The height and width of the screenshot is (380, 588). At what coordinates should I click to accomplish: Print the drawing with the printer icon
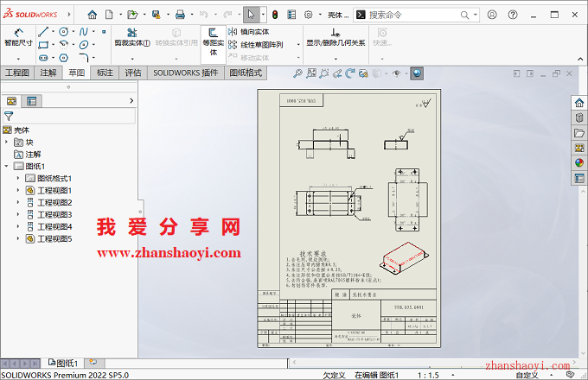point(180,15)
